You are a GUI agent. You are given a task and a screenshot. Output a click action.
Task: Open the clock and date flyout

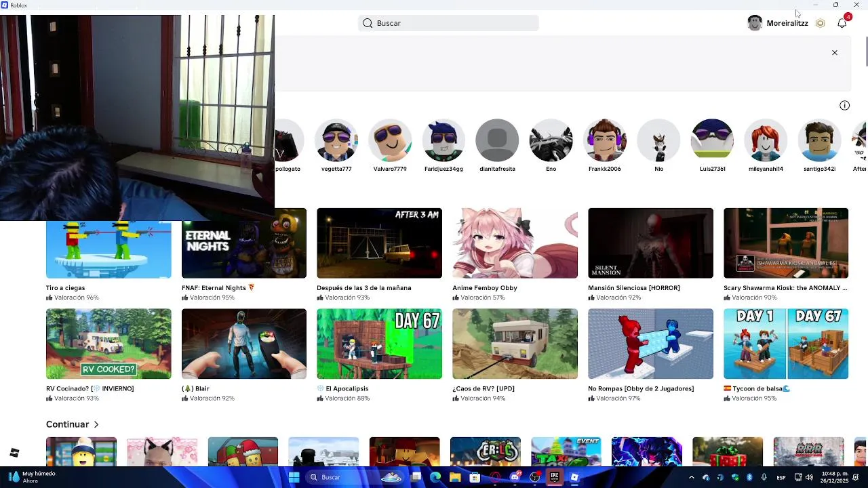coord(835,477)
